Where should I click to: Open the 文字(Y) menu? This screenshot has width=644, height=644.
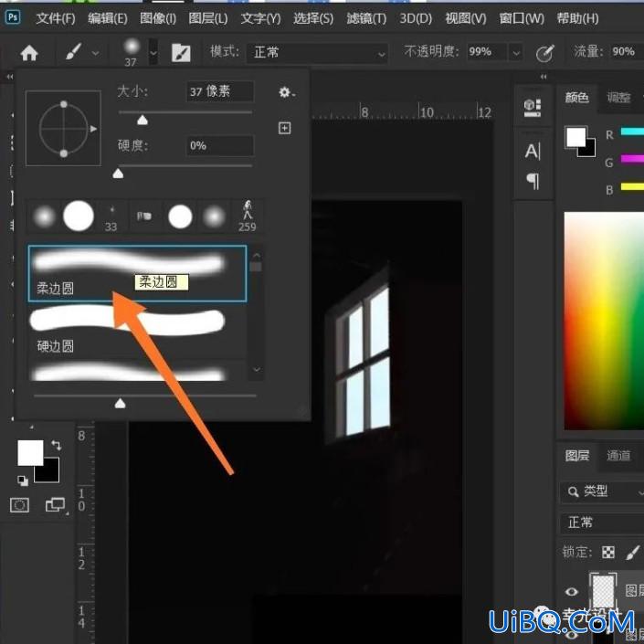pos(261,18)
